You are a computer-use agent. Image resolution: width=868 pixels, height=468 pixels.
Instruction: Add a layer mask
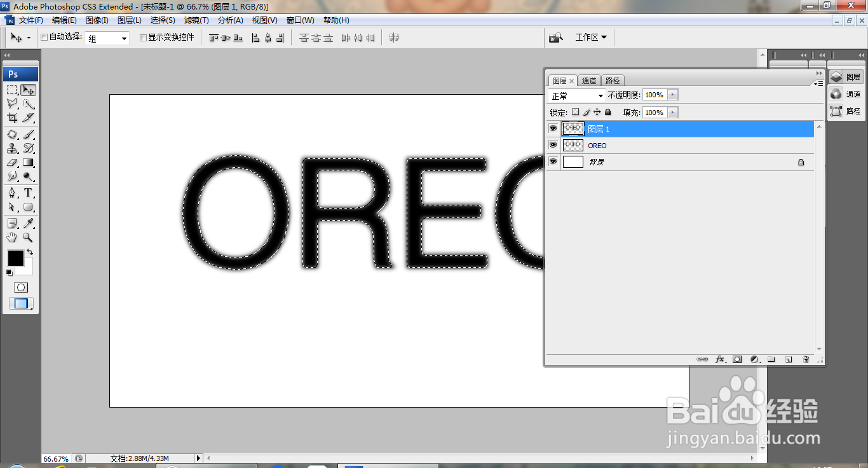(x=737, y=359)
